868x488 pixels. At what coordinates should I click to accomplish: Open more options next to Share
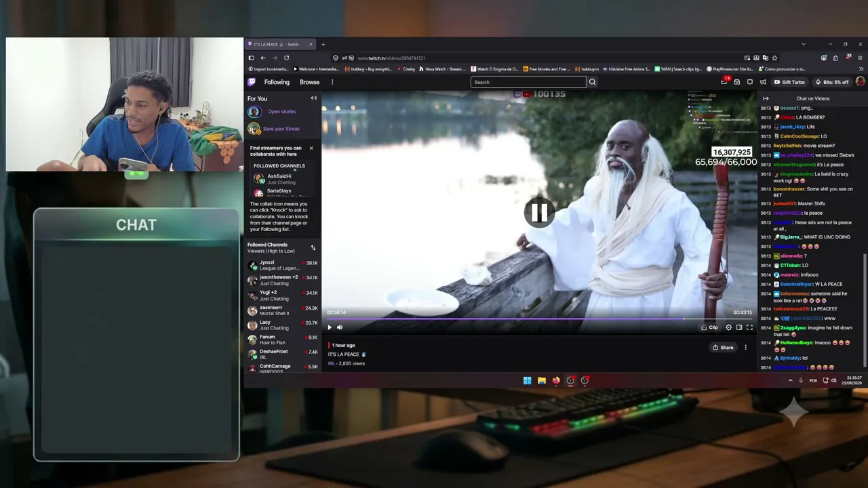pyautogui.click(x=745, y=347)
